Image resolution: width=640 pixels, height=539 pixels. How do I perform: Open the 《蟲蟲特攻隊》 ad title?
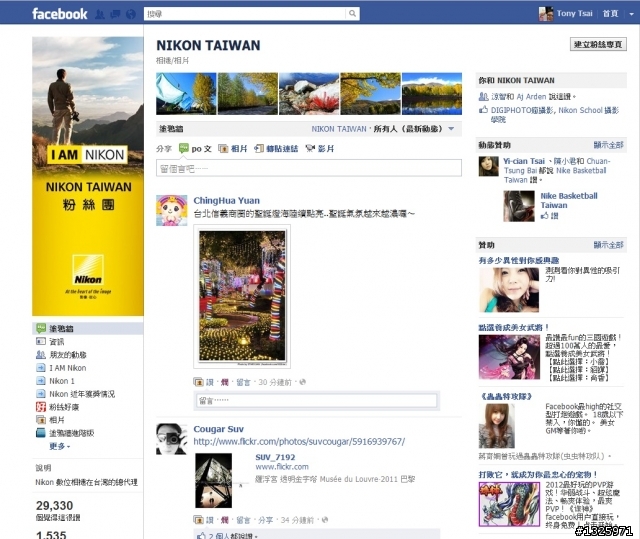505,396
